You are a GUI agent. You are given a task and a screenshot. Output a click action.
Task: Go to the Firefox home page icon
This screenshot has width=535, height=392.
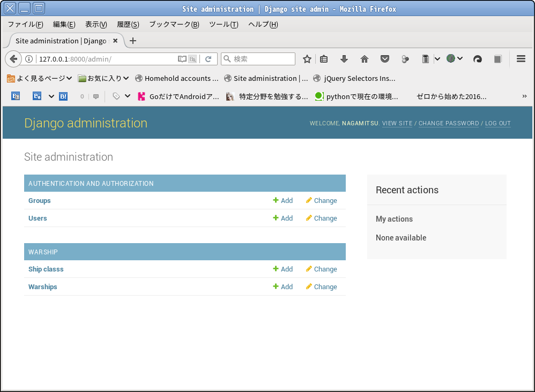pyautogui.click(x=365, y=59)
